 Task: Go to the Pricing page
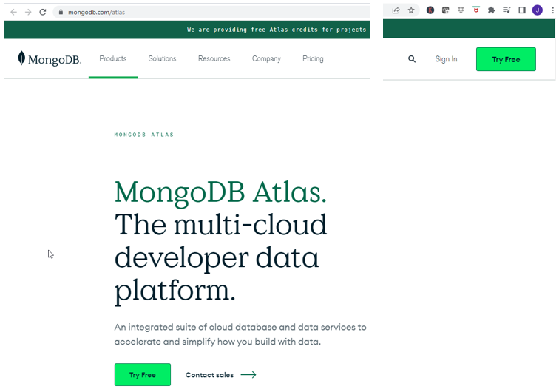click(x=313, y=58)
